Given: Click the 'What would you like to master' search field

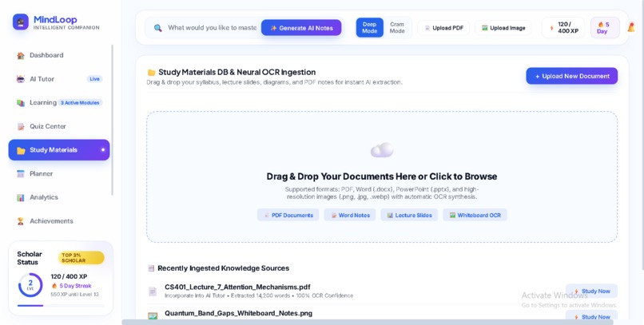Looking at the screenshot, I should point(212,28).
